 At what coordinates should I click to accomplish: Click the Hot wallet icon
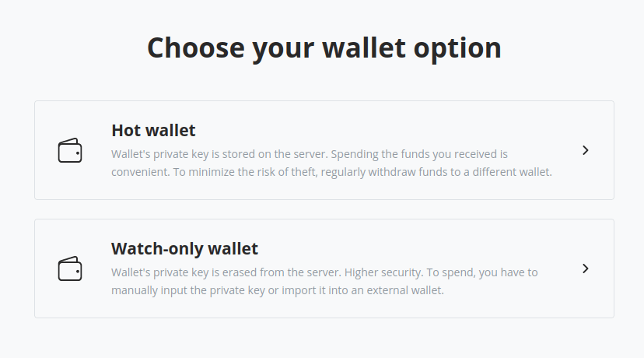click(x=70, y=150)
